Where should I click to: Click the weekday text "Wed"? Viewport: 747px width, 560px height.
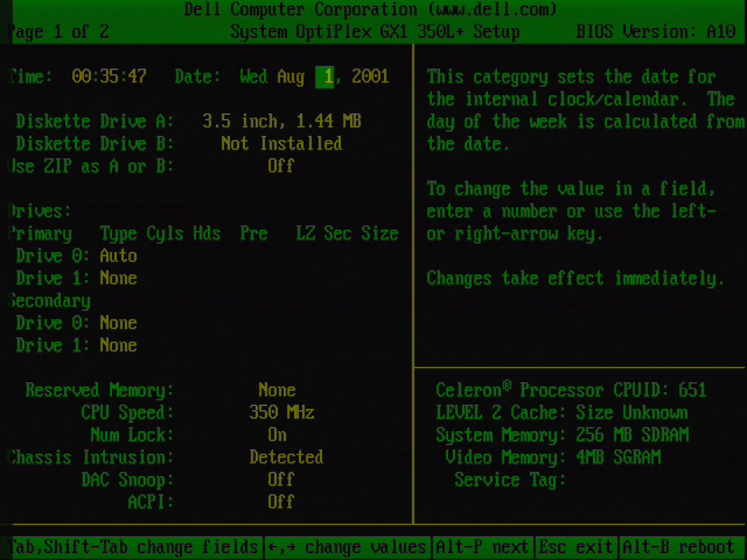253,77
